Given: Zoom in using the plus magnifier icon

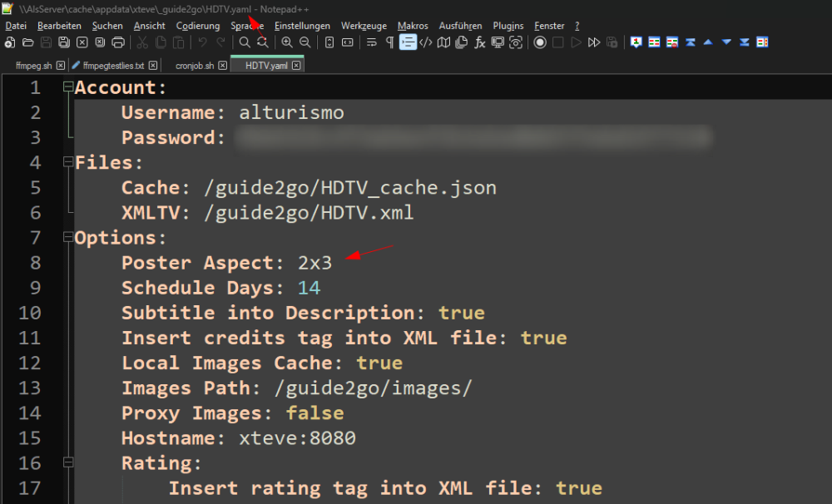Looking at the screenshot, I should (287, 42).
